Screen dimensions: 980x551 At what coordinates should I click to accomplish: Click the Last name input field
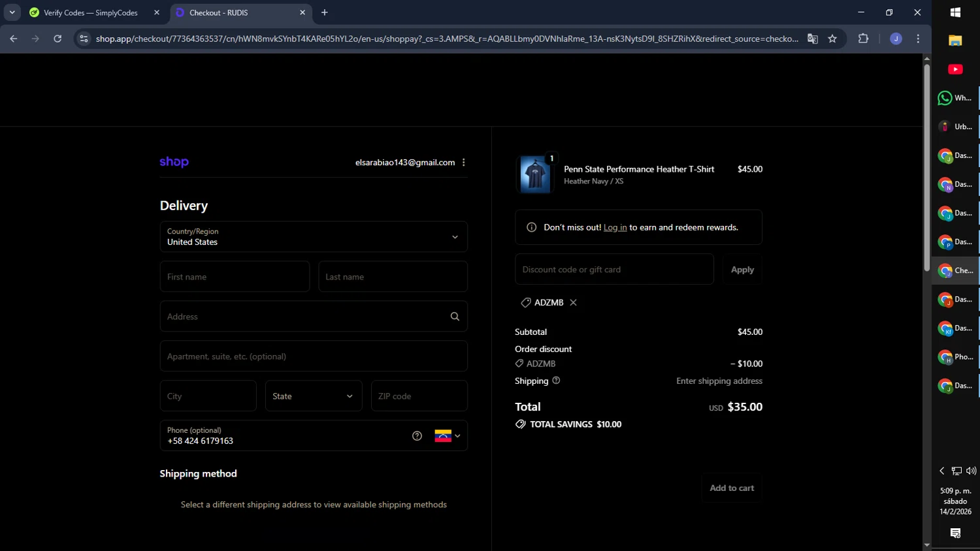click(x=393, y=277)
